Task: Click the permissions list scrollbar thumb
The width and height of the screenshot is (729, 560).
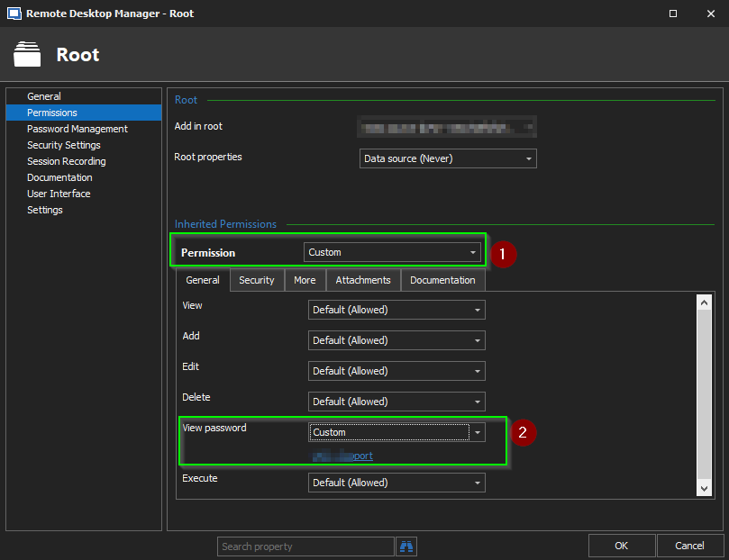Action: 704,394
